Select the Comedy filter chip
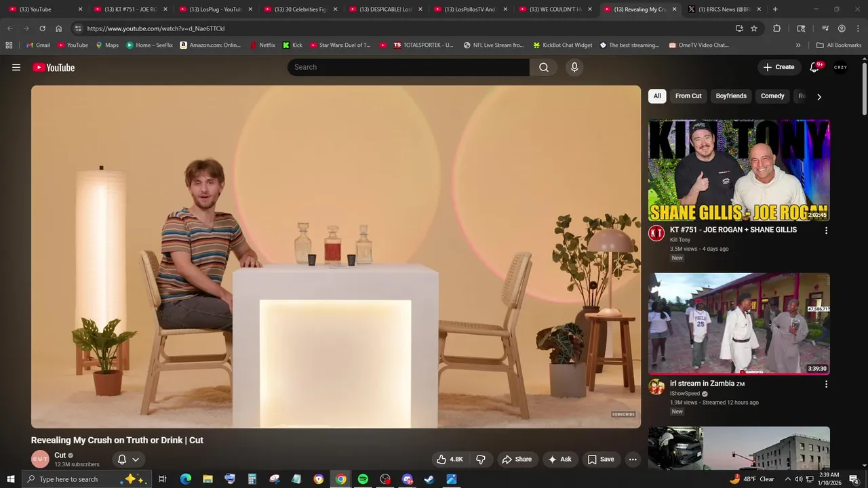The width and height of the screenshot is (868, 488). (x=772, y=96)
